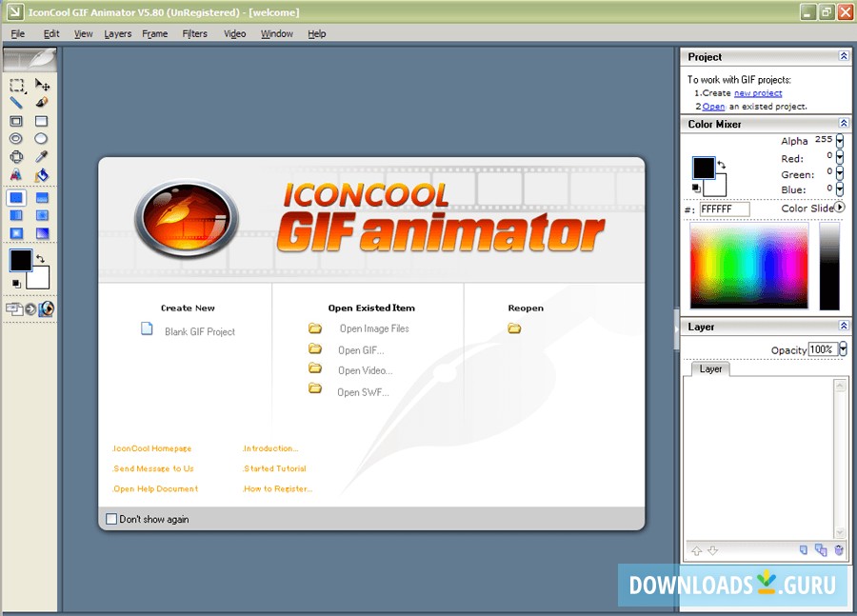The height and width of the screenshot is (616, 857).
Task: Collapse the Color Mixer panel
Action: tap(845, 124)
